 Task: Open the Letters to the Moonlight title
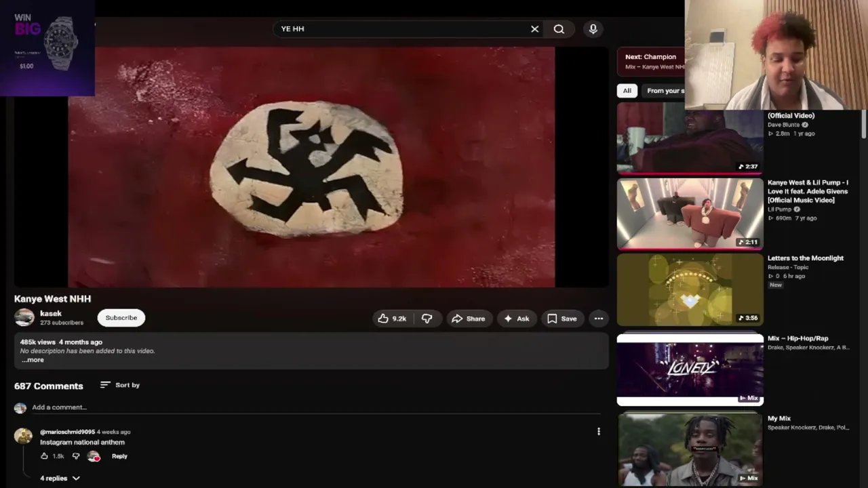[x=806, y=258]
